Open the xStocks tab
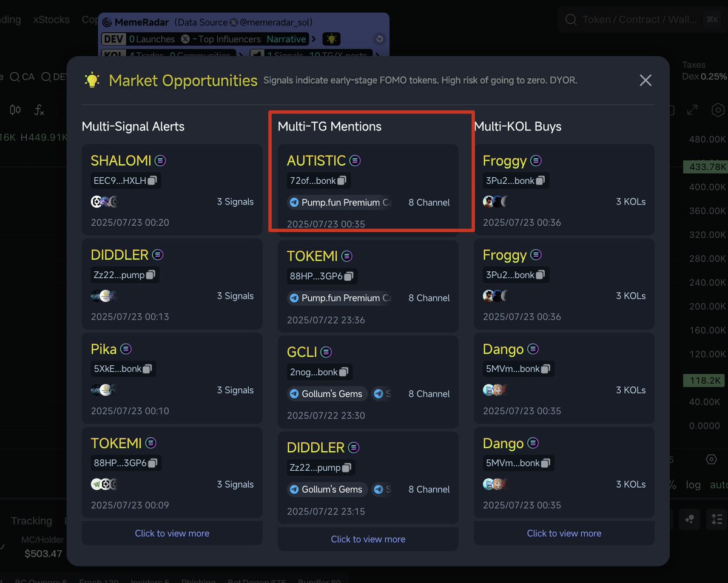728x583 pixels. [52, 19]
